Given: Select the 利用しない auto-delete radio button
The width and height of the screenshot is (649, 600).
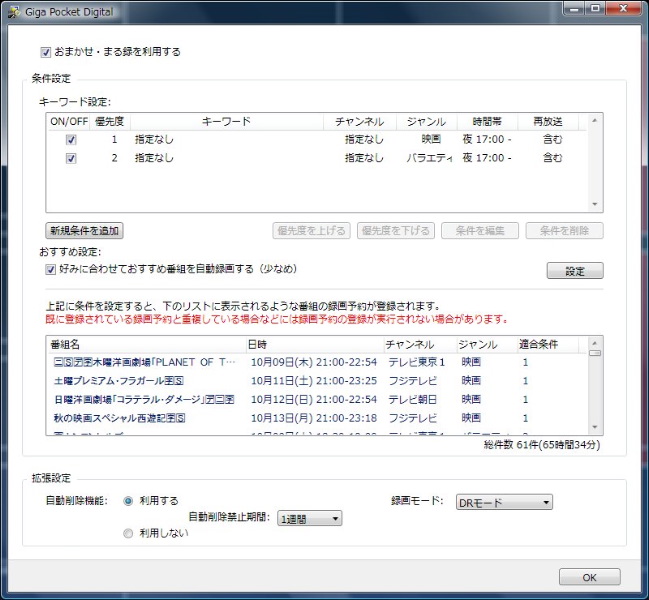Looking at the screenshot, I should tap(128, 534).
